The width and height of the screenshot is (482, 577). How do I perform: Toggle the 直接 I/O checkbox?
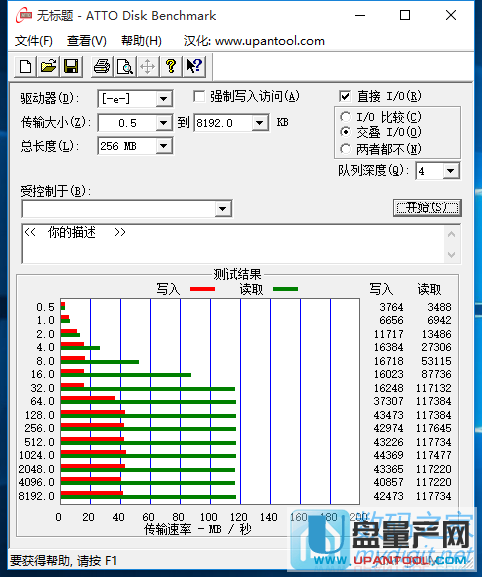pos(345,97)
